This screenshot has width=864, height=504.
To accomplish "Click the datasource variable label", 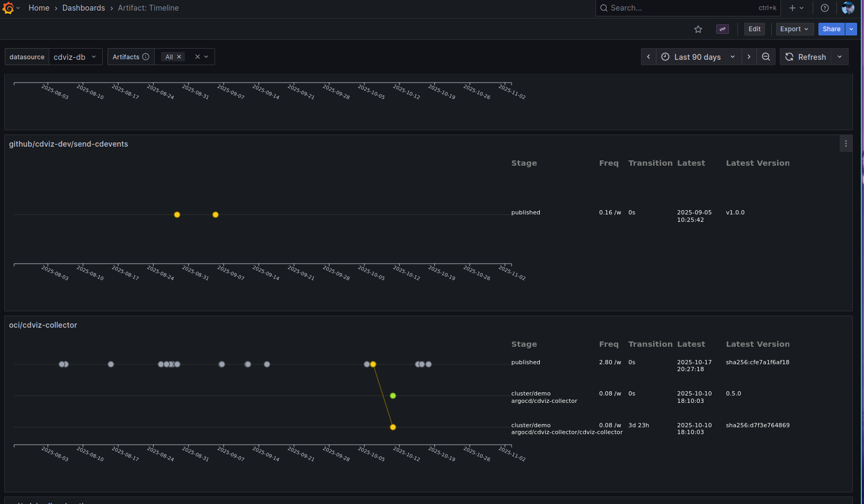I will 27,57.
